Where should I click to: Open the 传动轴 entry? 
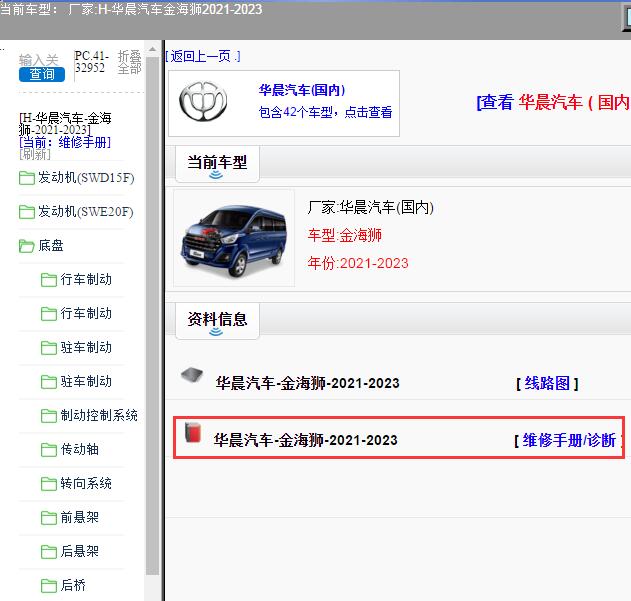click(x=80, y=449)
